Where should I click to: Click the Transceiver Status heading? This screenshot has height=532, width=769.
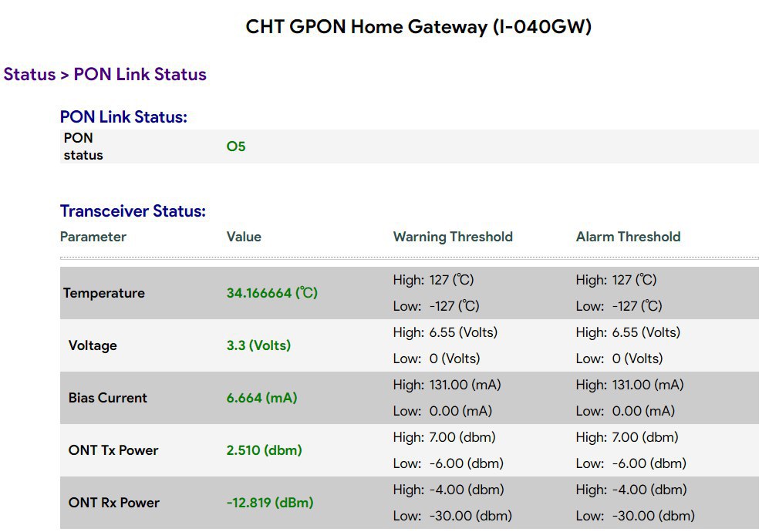tap(133, 210)
